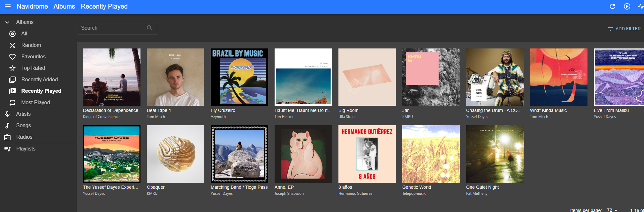
Task: Open the Artists menu item
Action: click(x=23, y=114)
